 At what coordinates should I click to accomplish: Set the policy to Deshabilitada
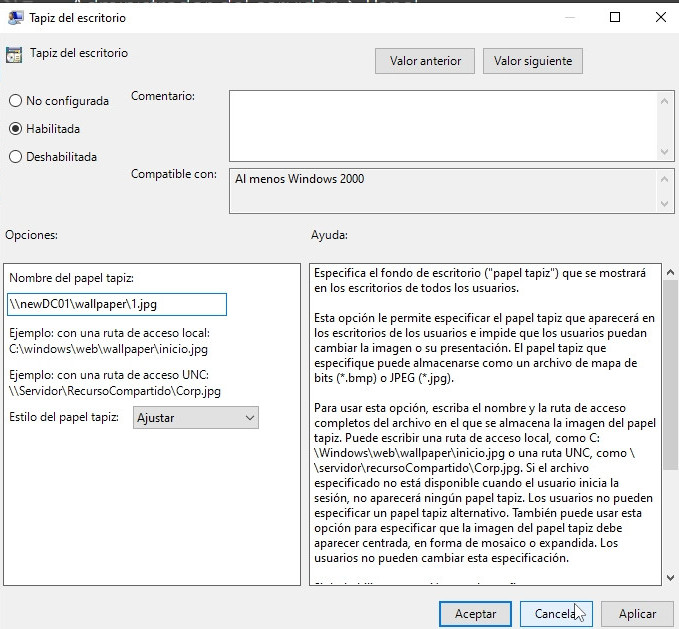tap(15, 157)
